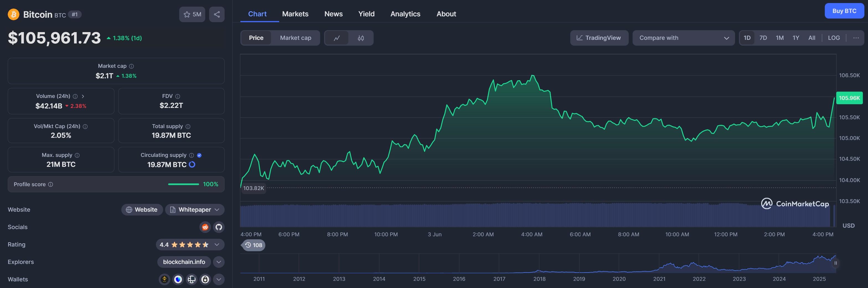The height and width of the screenshot is (288, 868).
Task: Switch to the About tab
Action: point(446,14)
